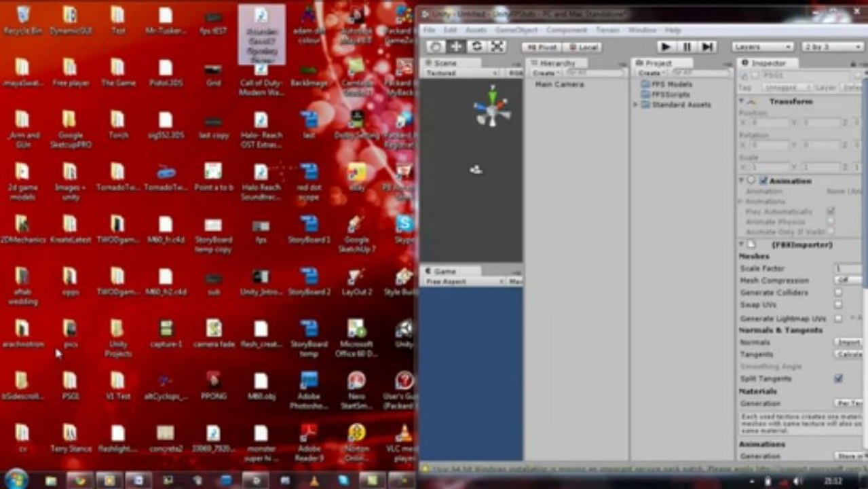Open the Textured draw mode dropdown
The width and height of the screenshot is (868, 489).
click(x=461, y=73)
